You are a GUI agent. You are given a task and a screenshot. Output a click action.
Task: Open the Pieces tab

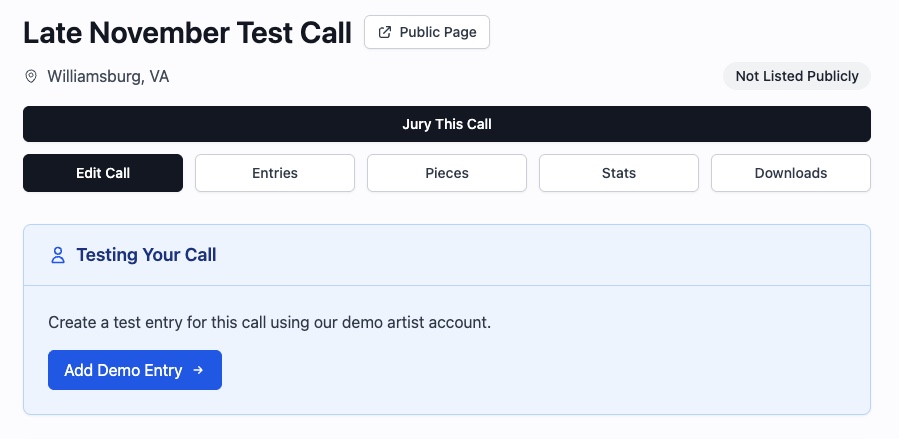[447, 173]
